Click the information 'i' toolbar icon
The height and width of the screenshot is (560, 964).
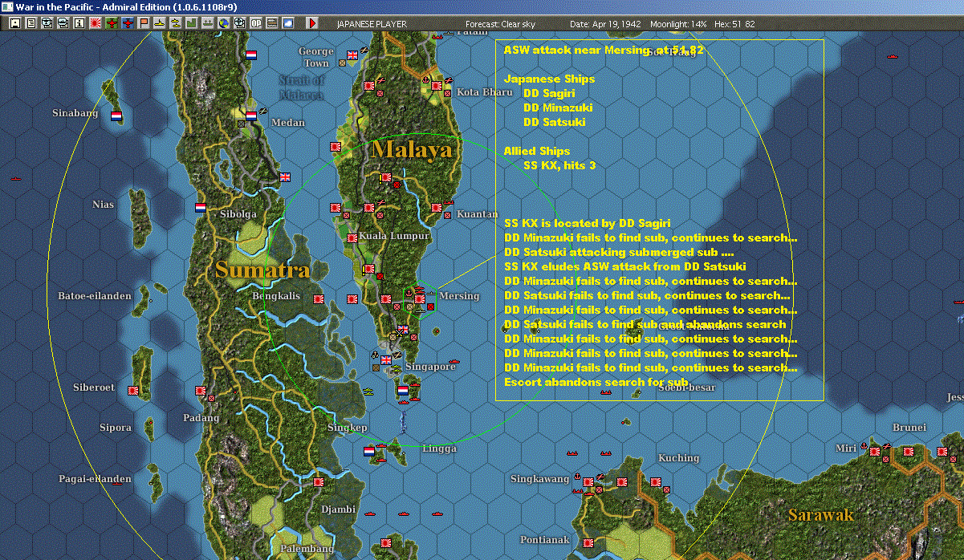click(x=79, y=23)
